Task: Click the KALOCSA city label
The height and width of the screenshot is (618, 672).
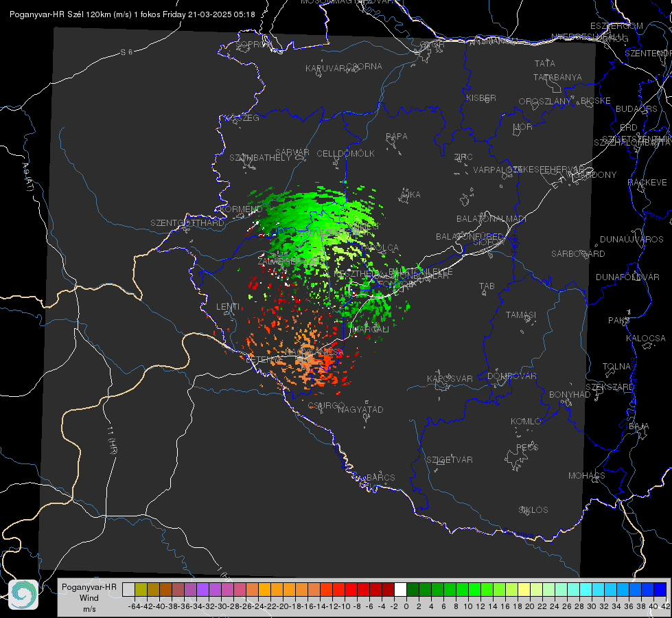Action: tap(646, 339)
